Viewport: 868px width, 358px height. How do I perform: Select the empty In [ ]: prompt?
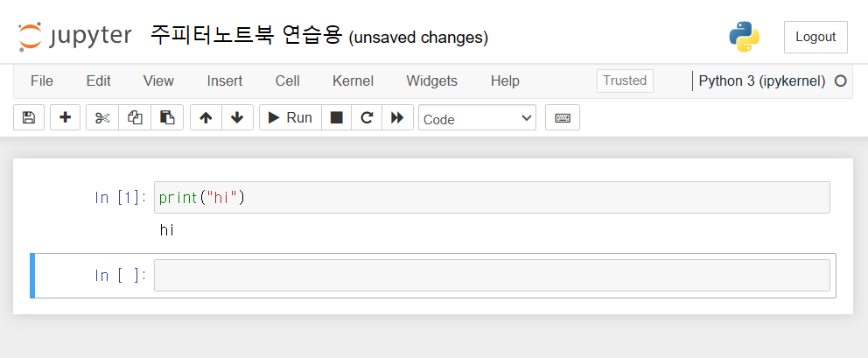(x=122, y=275)
